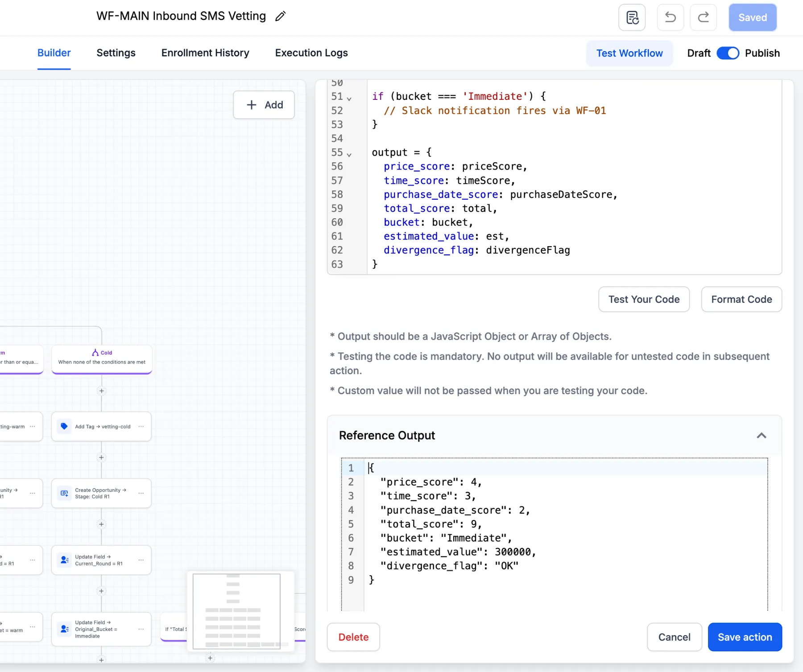This screenshot has width=803, height=672.
Task: Click reference line '"total_score": 9,'
Action: tap(431, 524)
